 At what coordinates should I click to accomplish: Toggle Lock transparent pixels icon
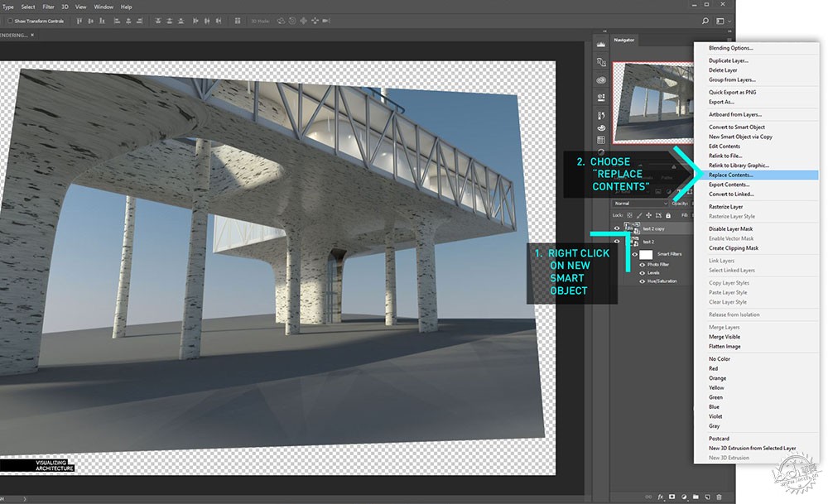629,215
